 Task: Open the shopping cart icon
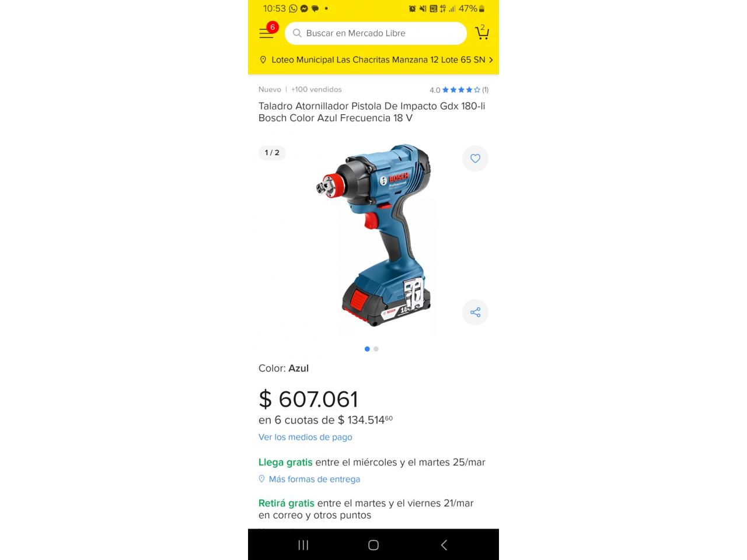[482, 33]
